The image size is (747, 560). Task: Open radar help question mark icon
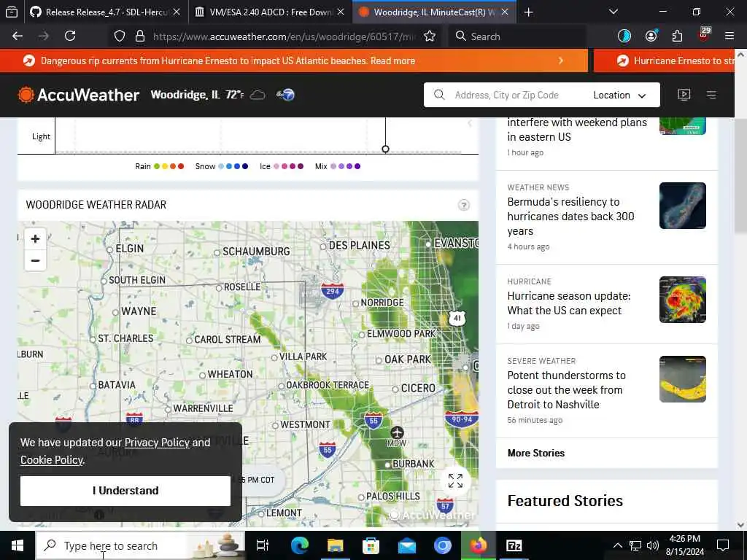(463, 205)
